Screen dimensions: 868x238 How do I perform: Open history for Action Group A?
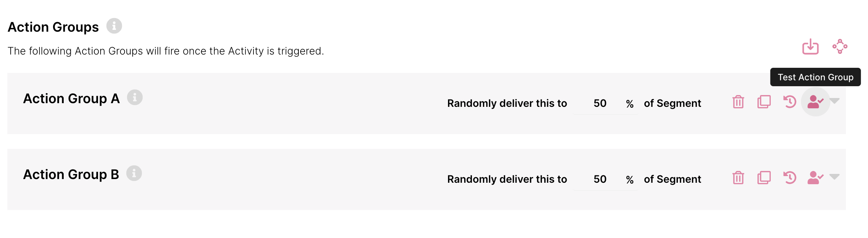(790, 102)
